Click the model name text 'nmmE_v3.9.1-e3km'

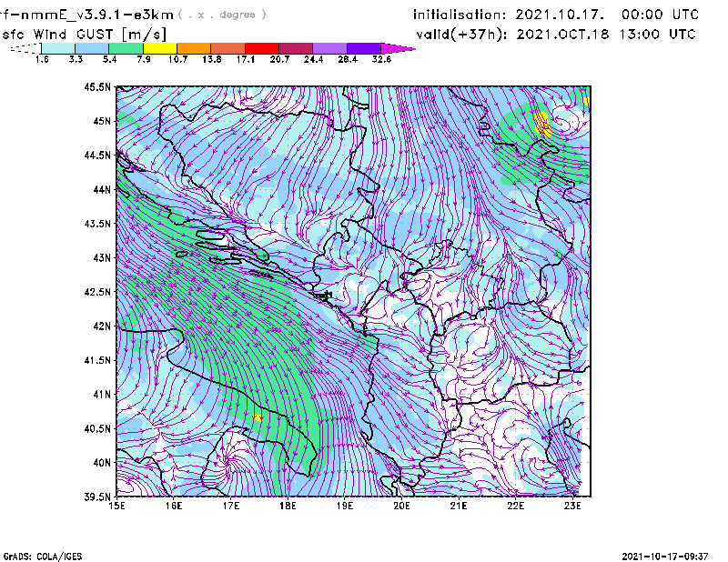click(x=96, y=15)
